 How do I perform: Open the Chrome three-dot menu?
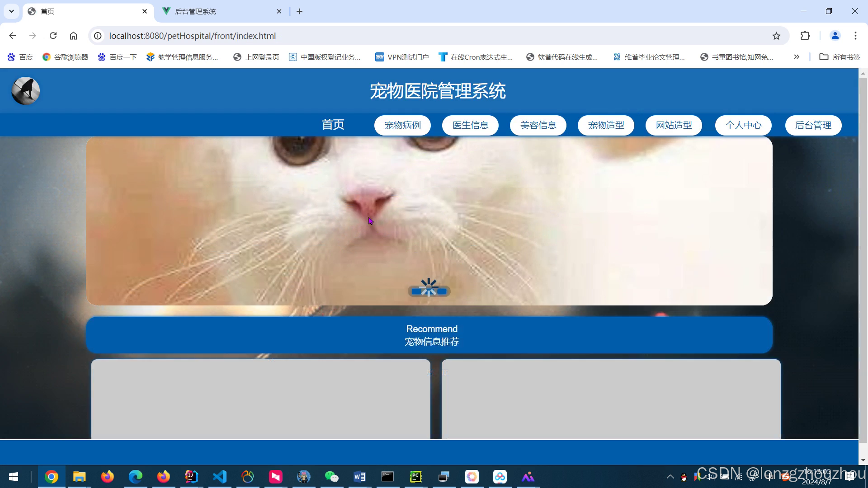(x=855, y=36)
